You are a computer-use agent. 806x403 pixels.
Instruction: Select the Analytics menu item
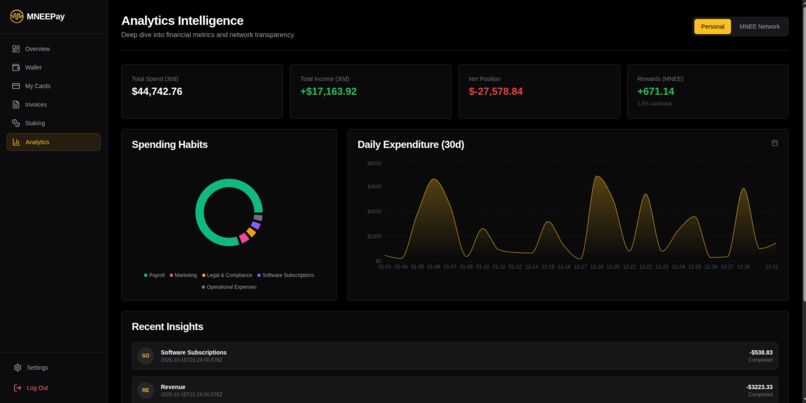(x=53, y=142)
